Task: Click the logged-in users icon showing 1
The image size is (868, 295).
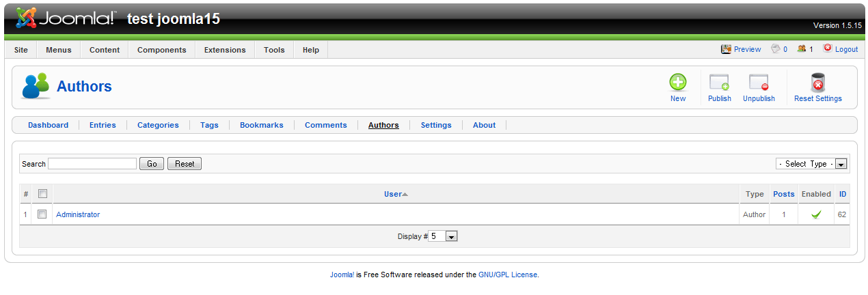Action: click(801, 49)
